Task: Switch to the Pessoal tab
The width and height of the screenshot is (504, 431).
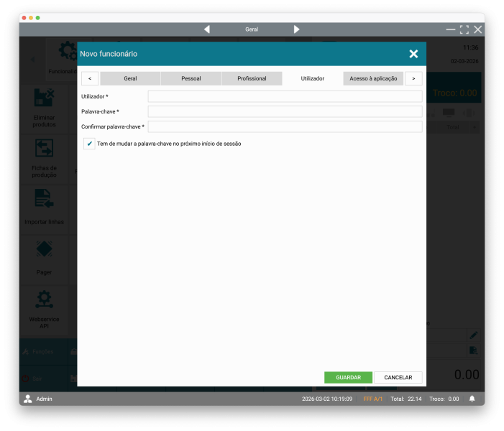Action: [191, 78]
